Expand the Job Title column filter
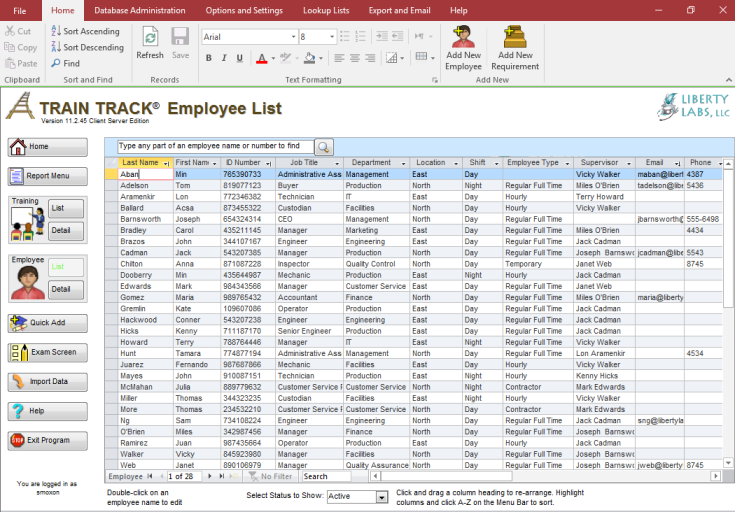 point(337,163)
